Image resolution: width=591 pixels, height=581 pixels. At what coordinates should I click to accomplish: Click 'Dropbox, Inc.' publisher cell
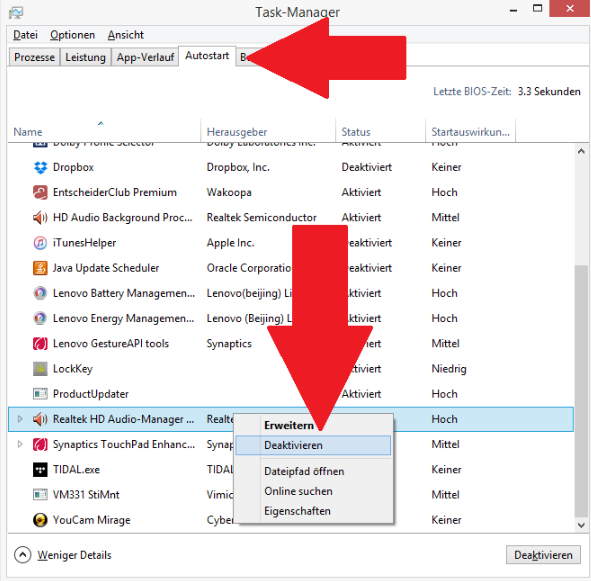tap(238, 167)
